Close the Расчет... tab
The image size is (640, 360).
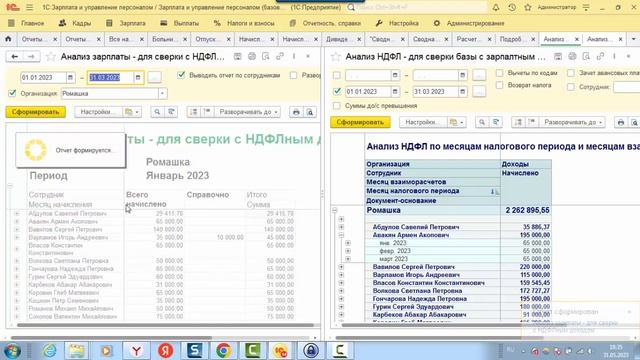[x=489, y=39]
